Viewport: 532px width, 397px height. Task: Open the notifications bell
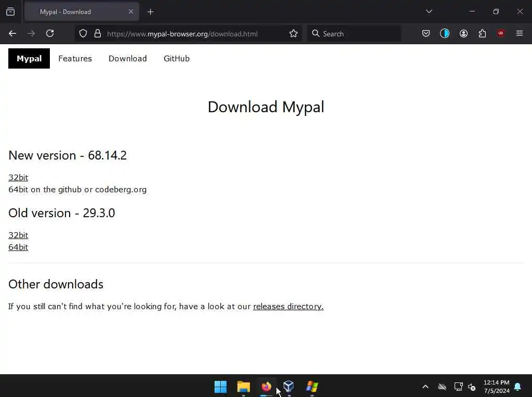518,387
